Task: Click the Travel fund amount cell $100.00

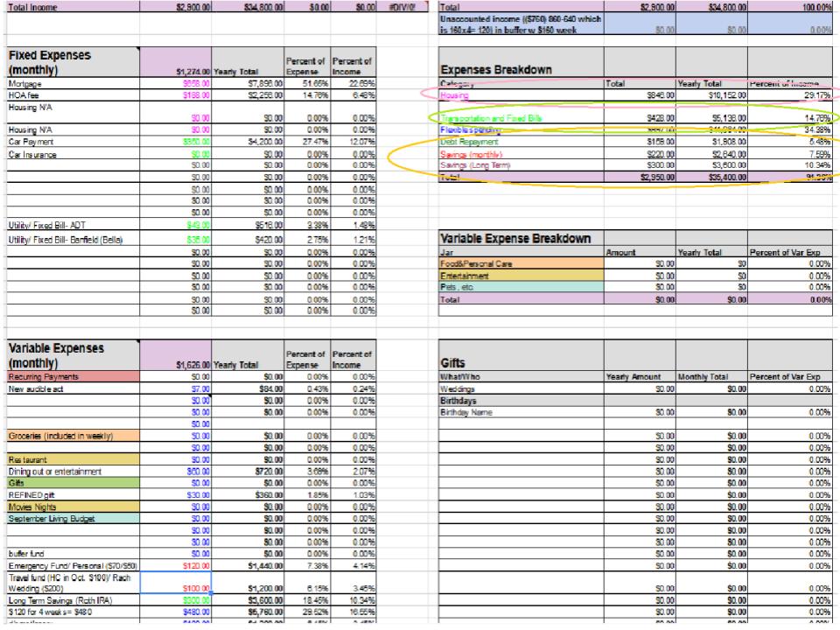Action: tap(176, 583)
